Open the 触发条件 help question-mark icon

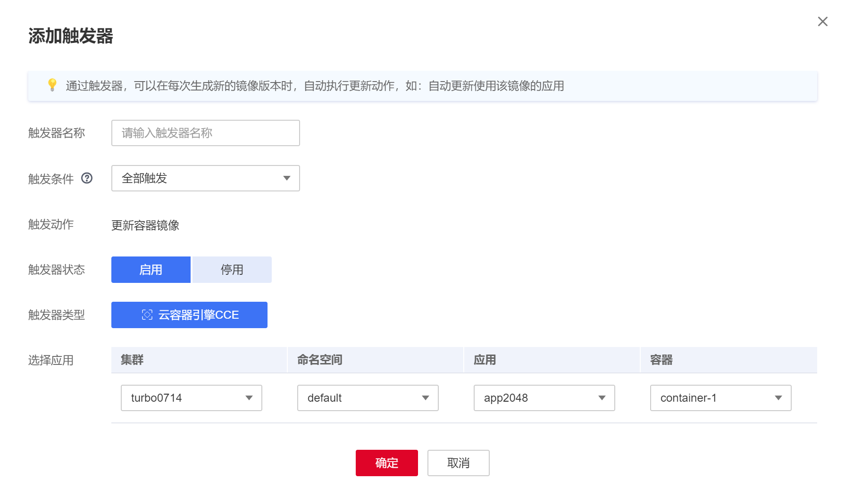click(x=87, y=178)
